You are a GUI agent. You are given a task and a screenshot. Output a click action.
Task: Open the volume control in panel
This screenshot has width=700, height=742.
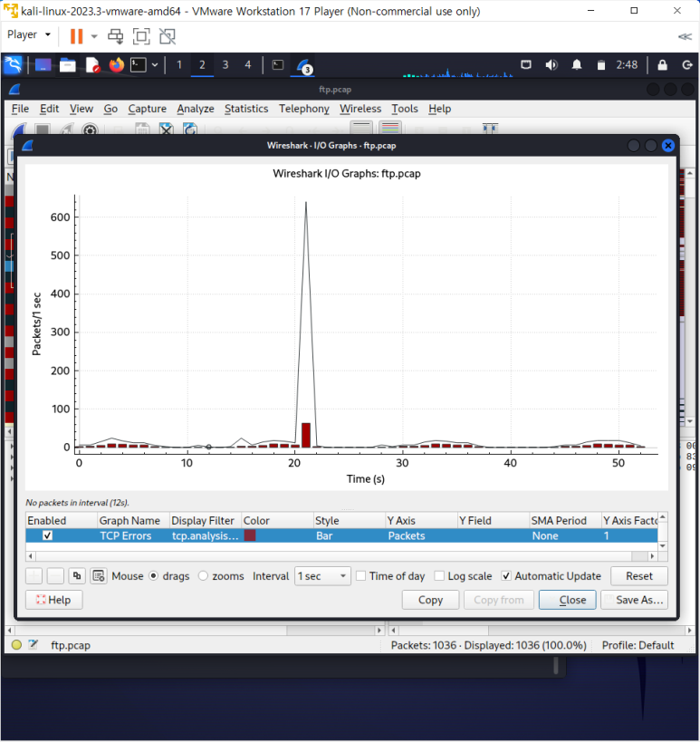pyautogui.click(x=551, y=65)
